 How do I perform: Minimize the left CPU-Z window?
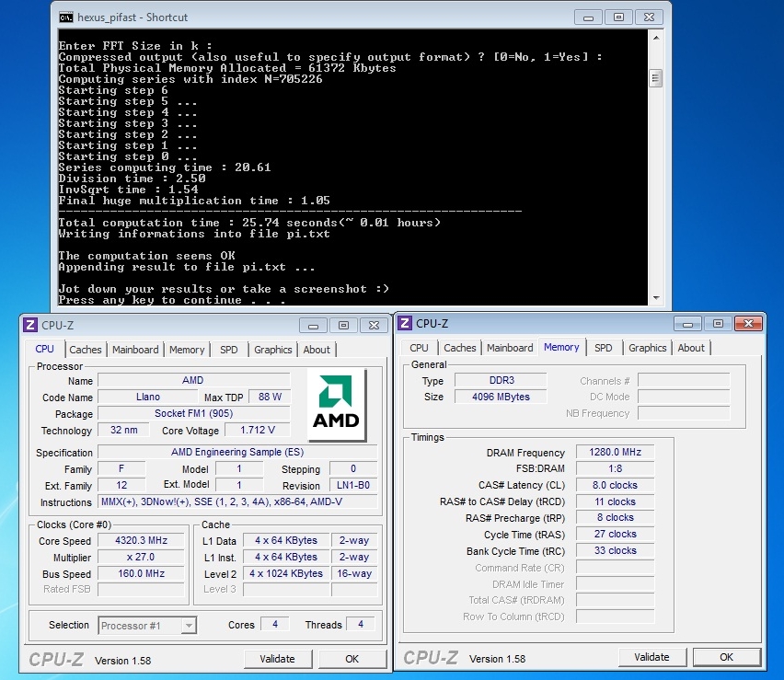pos(313,326)
